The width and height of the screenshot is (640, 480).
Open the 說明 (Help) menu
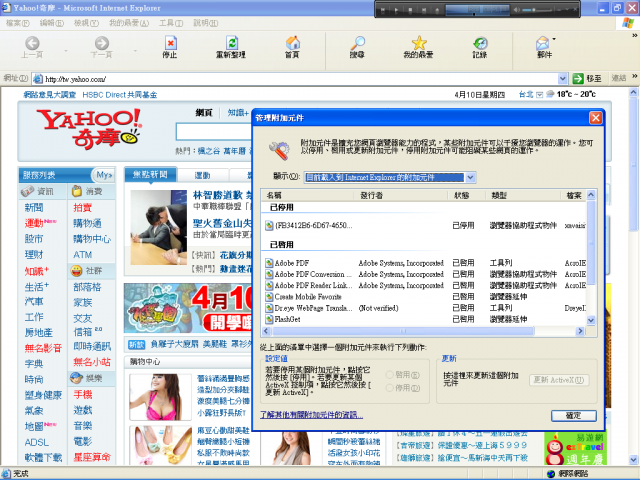click(x=206, y=23)
